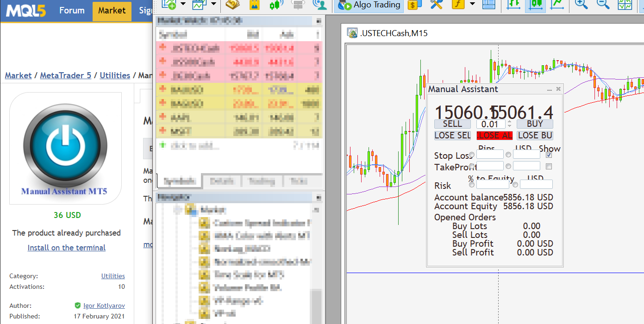Screen dimensions: 644x324
Task: Click the Market breadcrumb link
Action: (x=19, y=75)
